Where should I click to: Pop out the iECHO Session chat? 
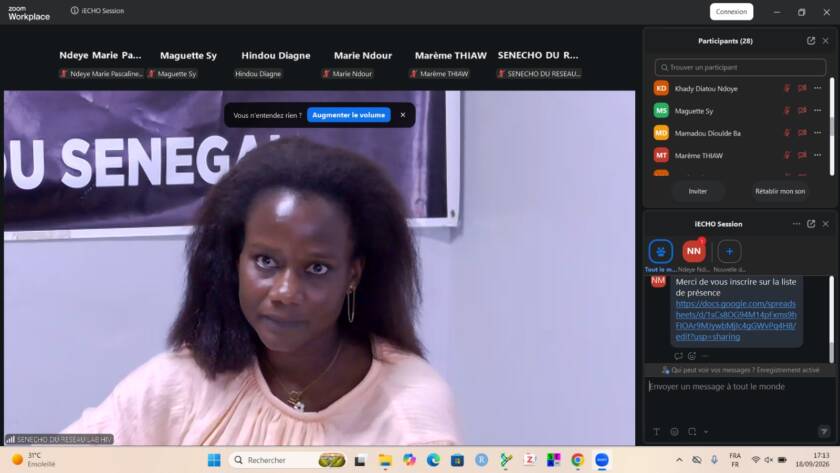click(x=811, y=224)
